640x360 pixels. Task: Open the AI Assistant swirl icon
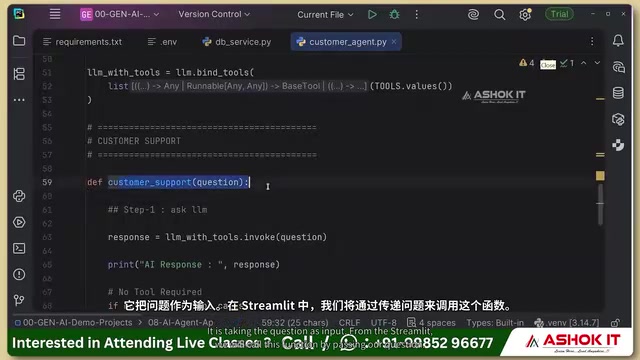tap(473, 15)
